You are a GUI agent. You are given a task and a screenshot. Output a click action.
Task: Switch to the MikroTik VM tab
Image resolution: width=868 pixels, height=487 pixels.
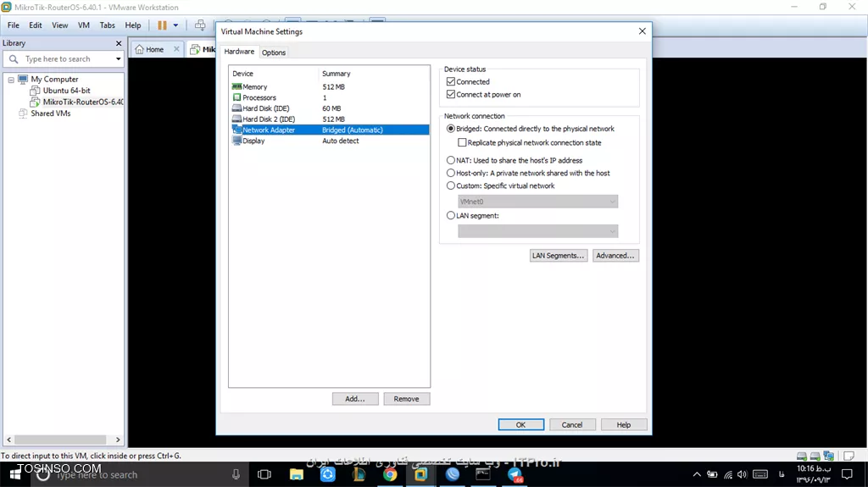[x=203, y=49]
